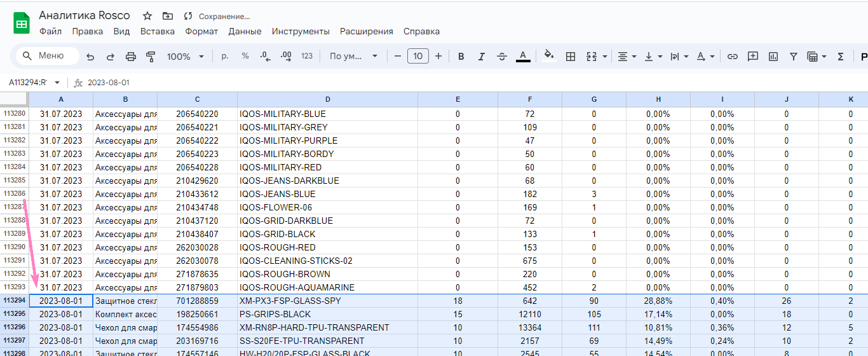Click the redo arrow icon
868x356 pixels.
pyautogui.click(x=111, y=57)
